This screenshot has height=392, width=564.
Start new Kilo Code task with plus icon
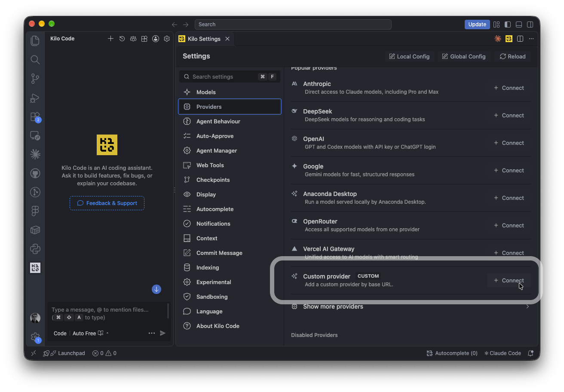pos(110,39)
